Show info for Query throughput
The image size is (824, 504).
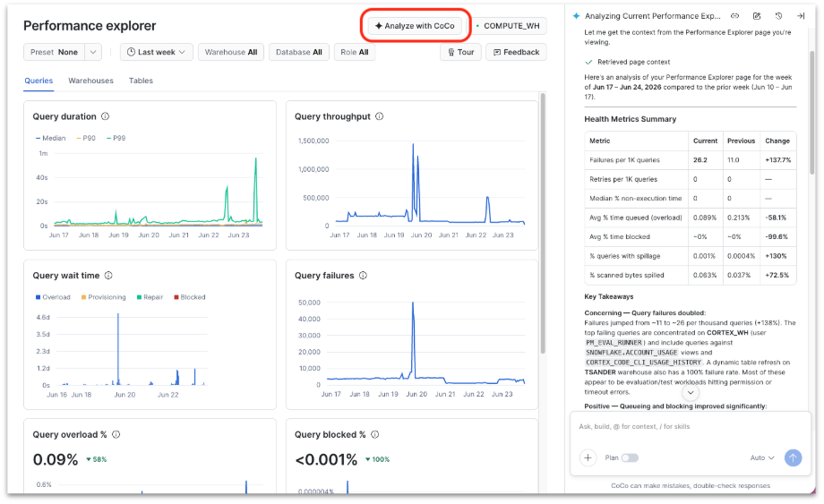[380, 116]
